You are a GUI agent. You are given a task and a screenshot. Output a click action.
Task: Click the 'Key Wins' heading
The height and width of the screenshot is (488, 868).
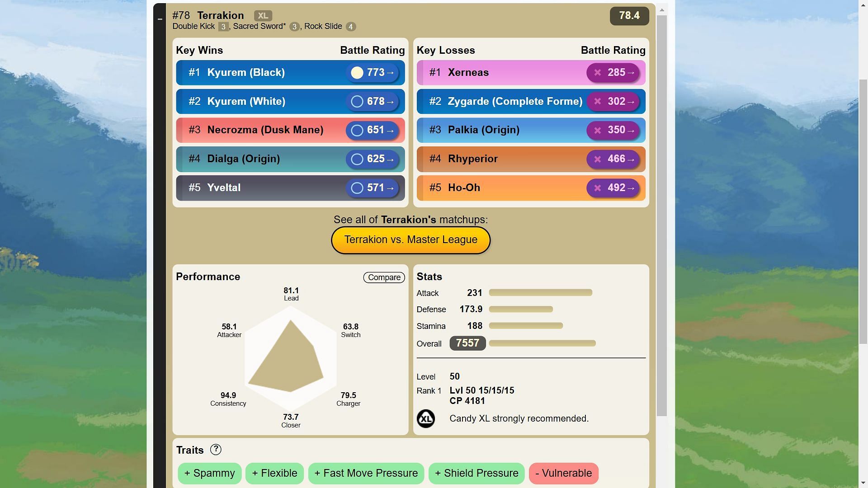click(x=199, y=50)
